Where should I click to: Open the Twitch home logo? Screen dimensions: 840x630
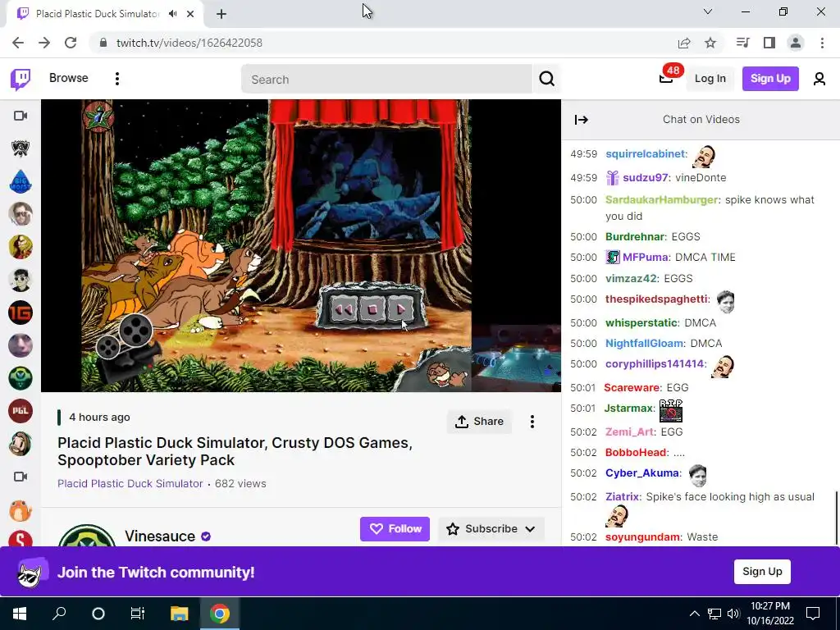tap(21, 80)
